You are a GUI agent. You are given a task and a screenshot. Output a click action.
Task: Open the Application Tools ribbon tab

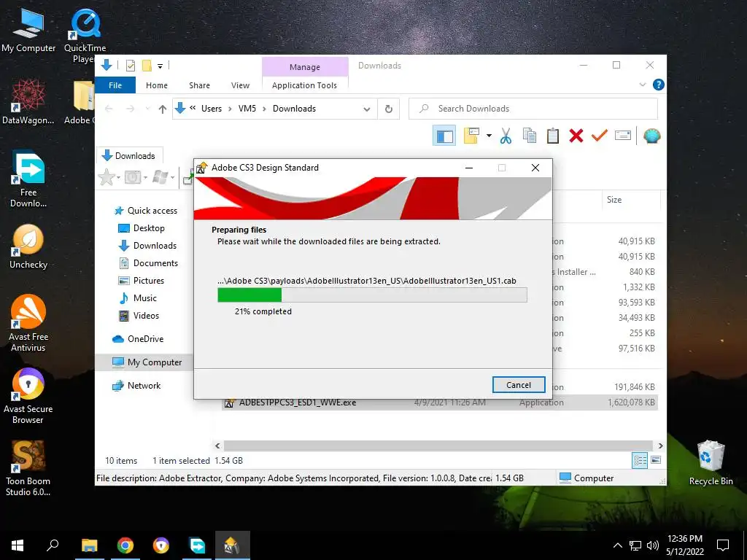point(304,85)
